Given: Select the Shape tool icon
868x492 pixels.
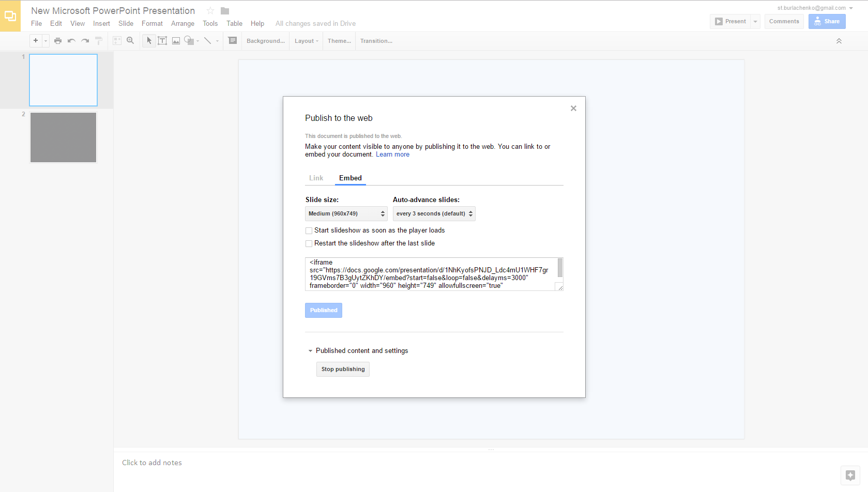Looking at the screenshot, I should pyautogui.click(x=189, y=41).
